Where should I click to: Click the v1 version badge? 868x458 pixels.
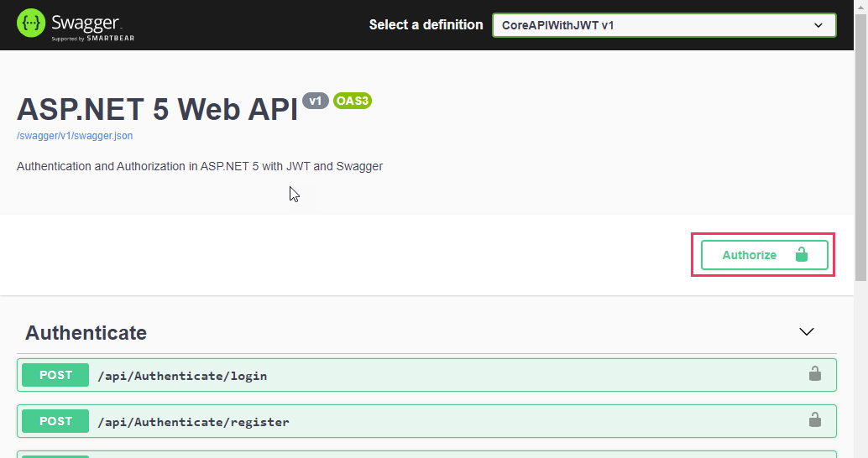tap(316, 101)
